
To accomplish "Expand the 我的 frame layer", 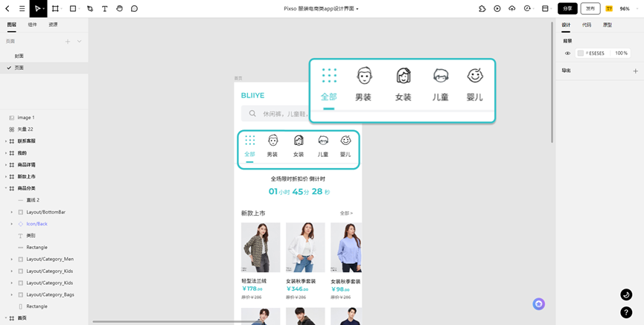I will [x=6, y=153].
